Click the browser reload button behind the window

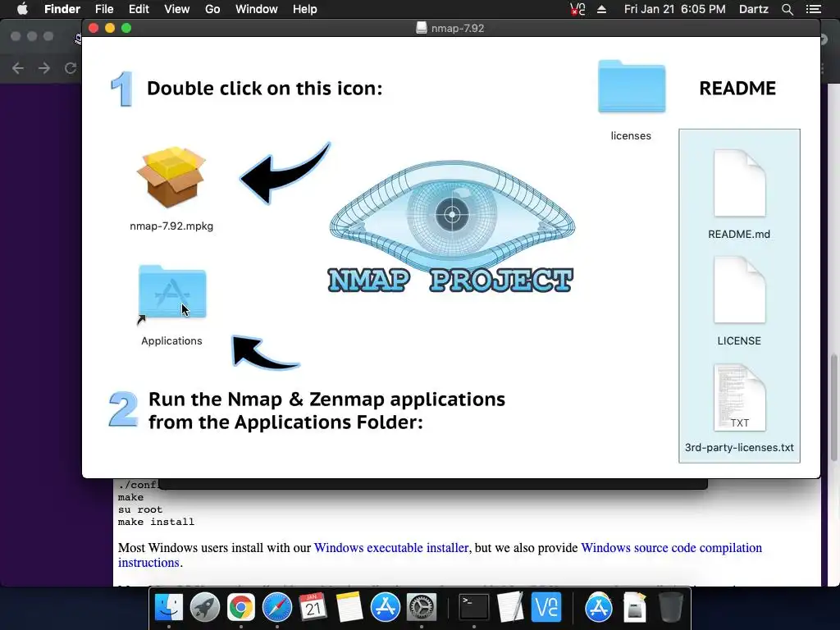point(71,68)
